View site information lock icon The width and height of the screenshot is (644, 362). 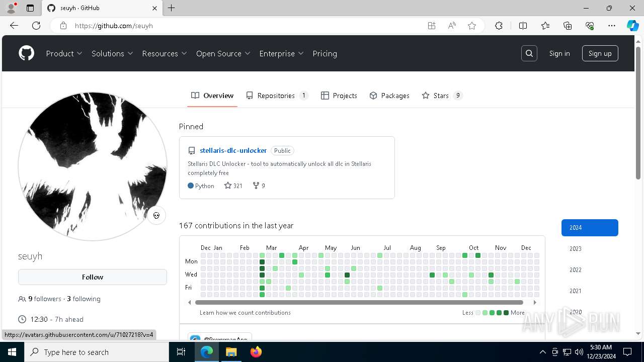click(63, 26)
